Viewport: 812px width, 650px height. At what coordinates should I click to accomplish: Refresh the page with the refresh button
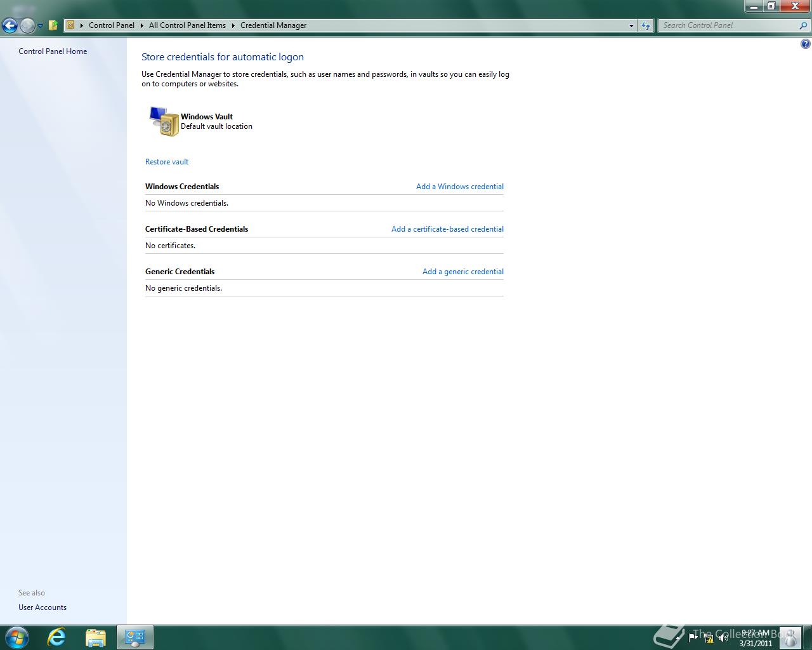click(646, 25)
